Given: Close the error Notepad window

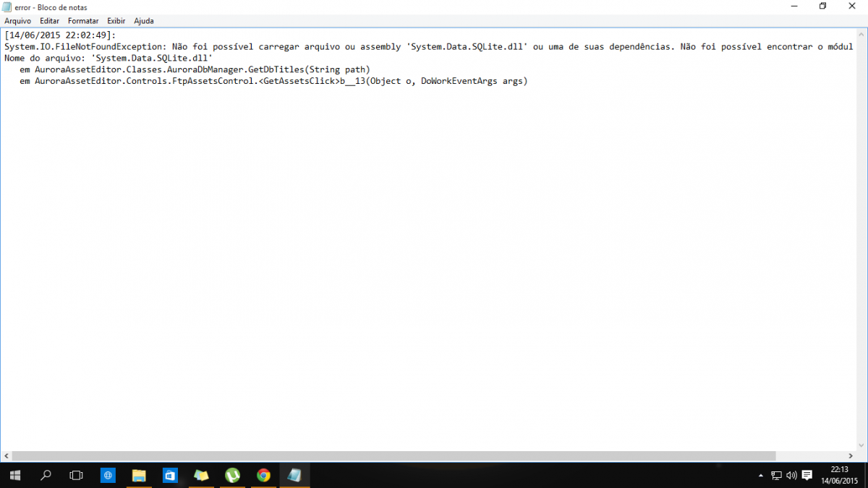Looking at the screenshot, I should (854, 7).
